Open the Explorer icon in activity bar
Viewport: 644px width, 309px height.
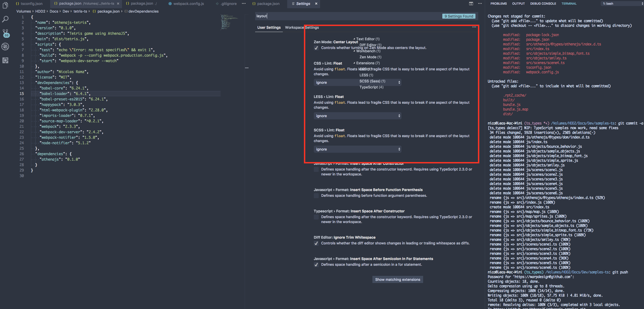pos(5,5)
